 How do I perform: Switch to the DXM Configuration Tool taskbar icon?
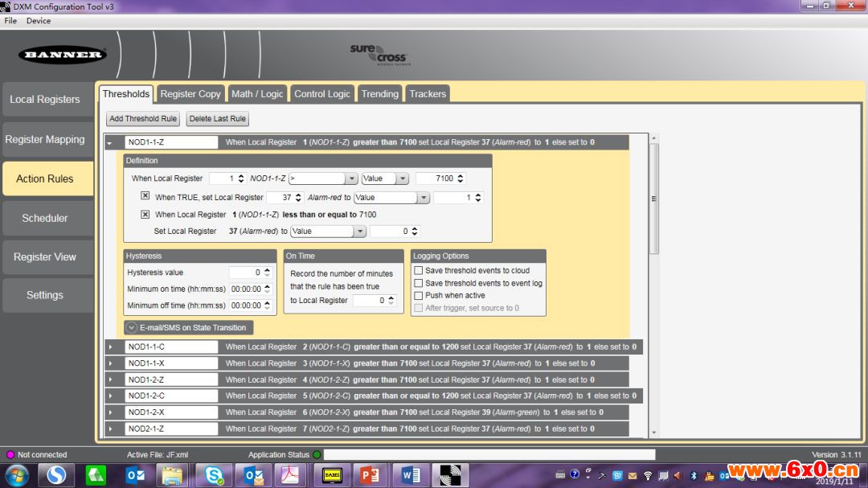[449, 475]
